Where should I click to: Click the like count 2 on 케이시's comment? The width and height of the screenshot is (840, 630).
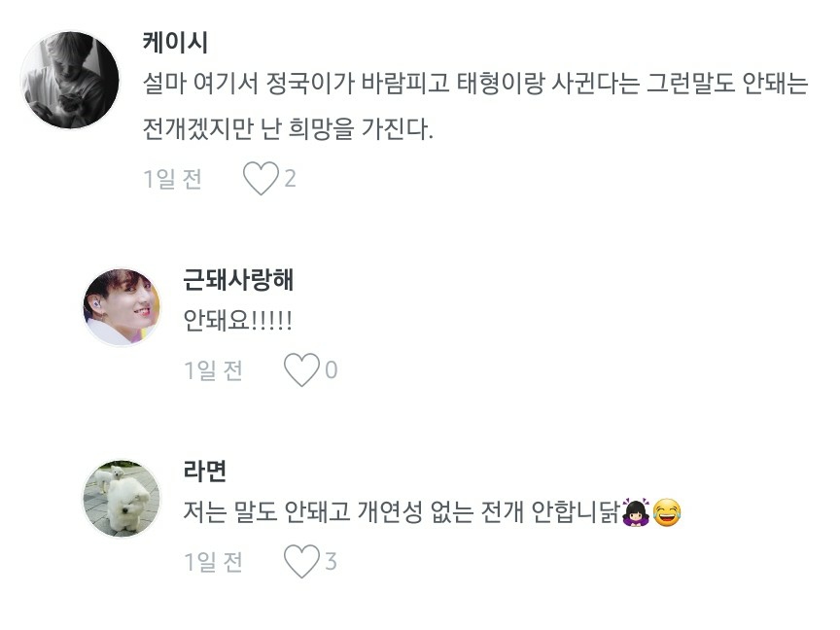point(290,179)
